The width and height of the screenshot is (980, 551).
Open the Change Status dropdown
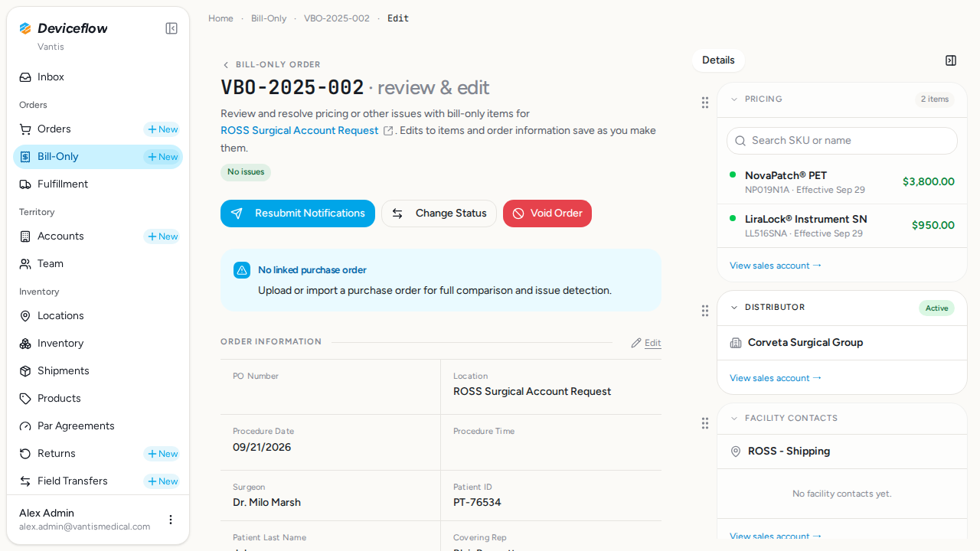[439, 214]
